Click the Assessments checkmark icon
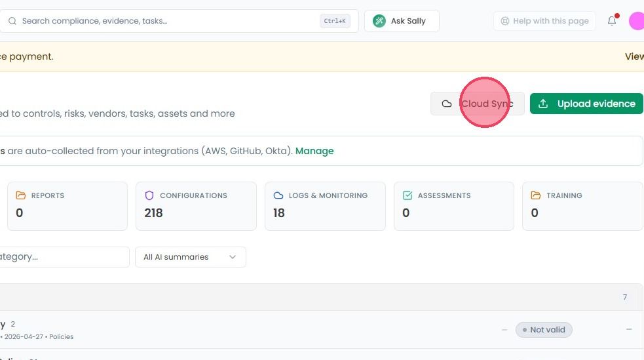 point(407,195)
